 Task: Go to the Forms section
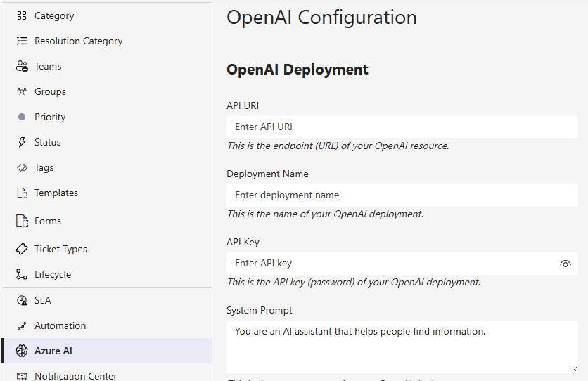coord(48,221)
